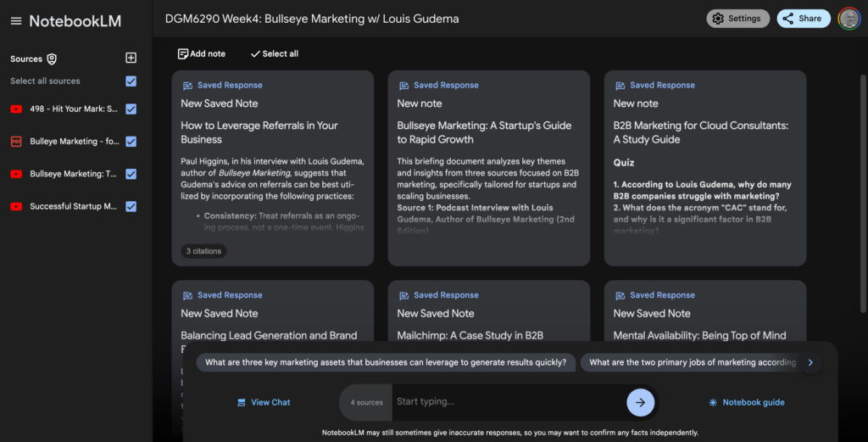Viewport: 868px width, 442px height.
Task: Uncheck the Bulleye Marketing PDF source checkbox
Action: [131, 141]
